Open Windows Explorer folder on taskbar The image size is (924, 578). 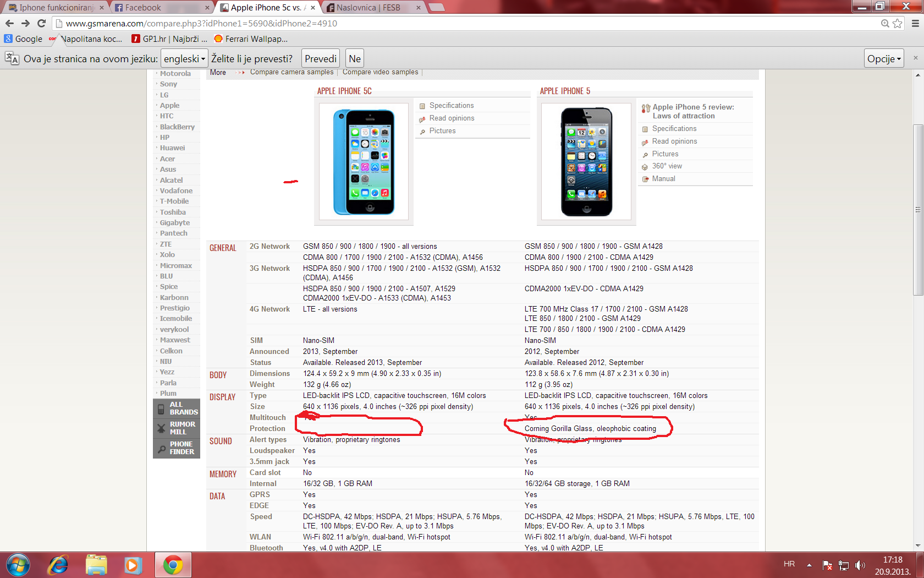[96, 565]
